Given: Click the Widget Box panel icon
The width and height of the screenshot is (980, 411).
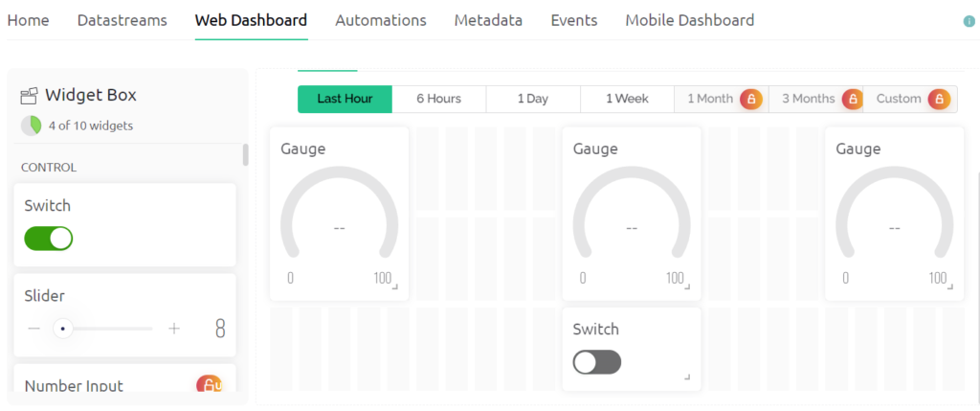Looking at the screenshot, I should point(30,95).
